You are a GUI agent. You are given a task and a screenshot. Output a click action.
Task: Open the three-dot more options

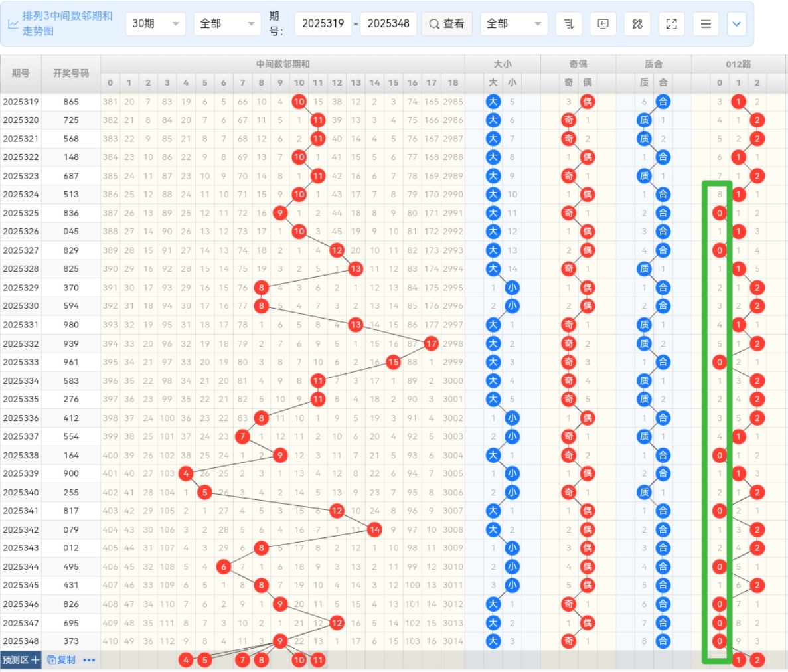89,660
